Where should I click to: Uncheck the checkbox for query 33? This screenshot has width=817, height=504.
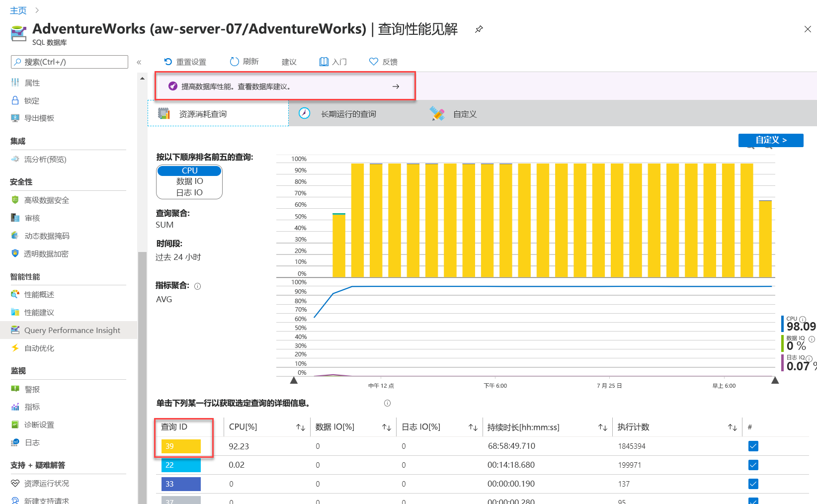click(x=753, y=484)
